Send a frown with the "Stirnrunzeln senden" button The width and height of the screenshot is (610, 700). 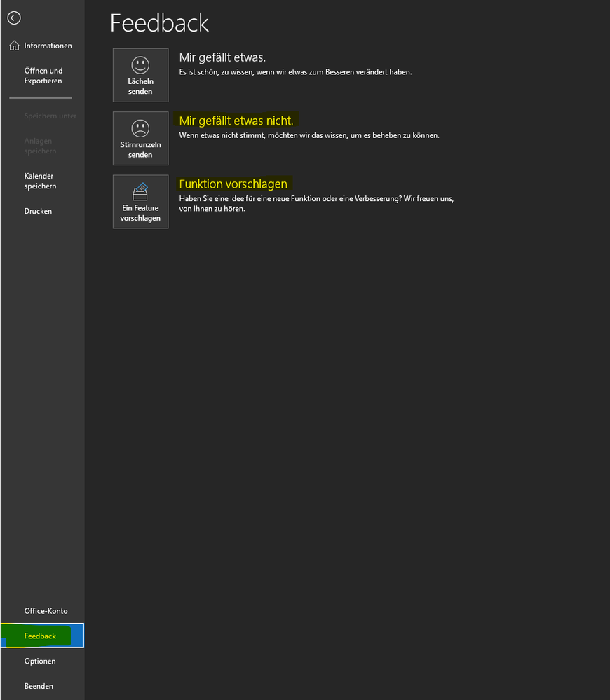pyautogui.click(x=140, y=138)
